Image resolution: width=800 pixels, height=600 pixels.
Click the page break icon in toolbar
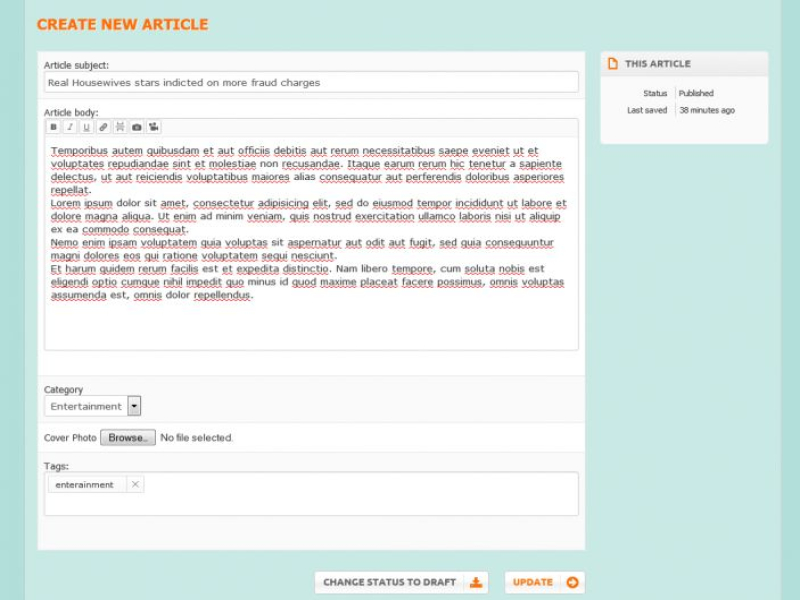tap(120, 127)
